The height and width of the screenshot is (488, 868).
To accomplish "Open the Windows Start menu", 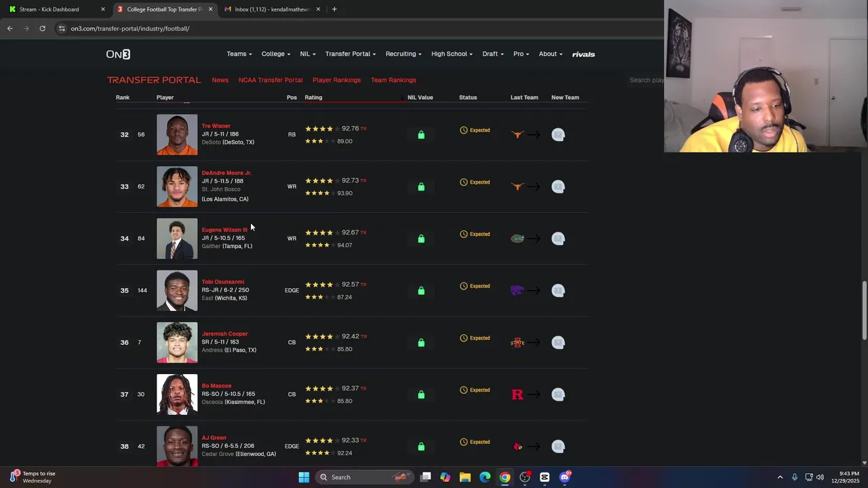I will (x=304, y=477).
